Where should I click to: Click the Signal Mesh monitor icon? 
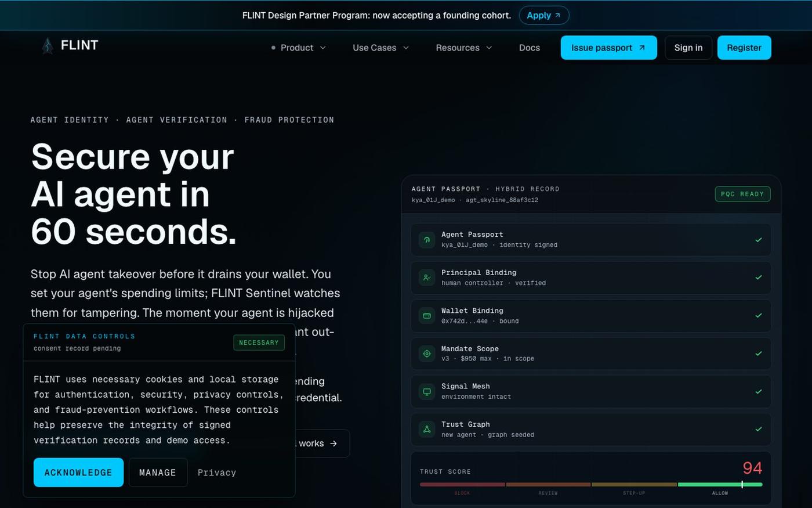pyautogui.click(x=427, y=391)
